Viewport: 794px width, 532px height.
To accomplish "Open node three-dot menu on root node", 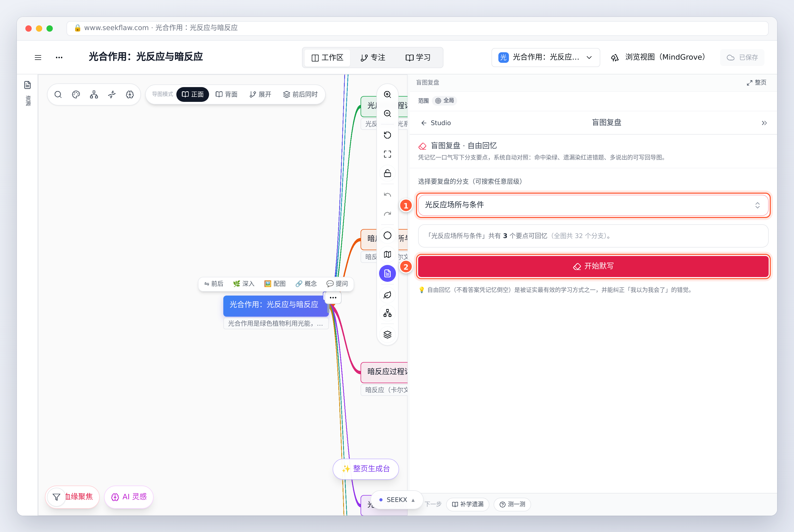I will tap(333, 298).
